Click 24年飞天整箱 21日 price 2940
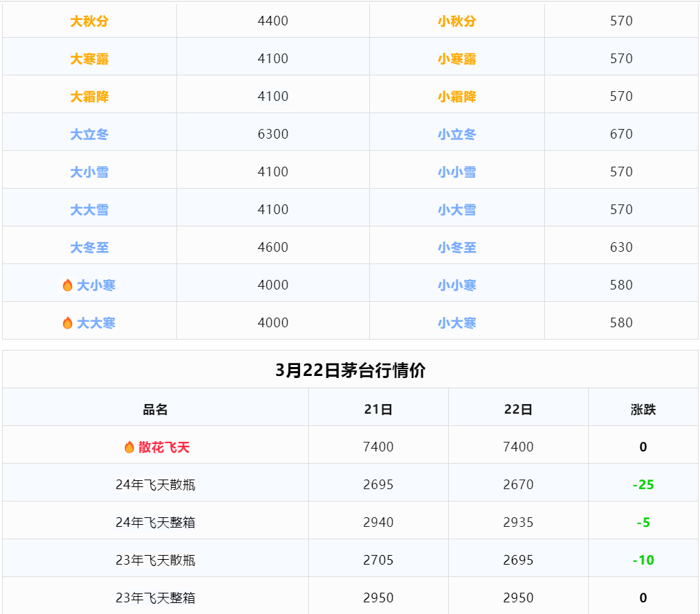The image size is (700, 614). 378,523
